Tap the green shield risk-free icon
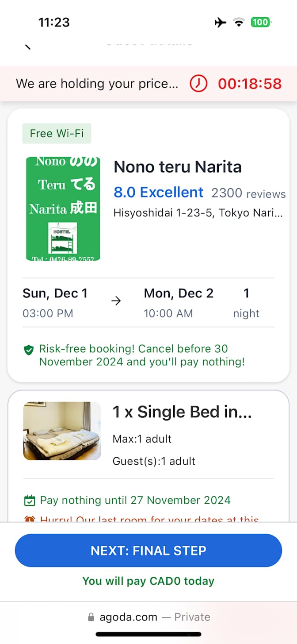Image resolution: width=297 pixels, height=644 pixels. pos(29,351)
